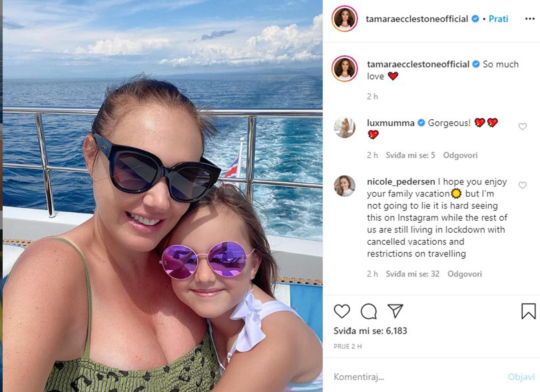Share the post via paper plane icon
Image resolution: width=540 pixels, height=392 pixels.
tap(395, 311)
